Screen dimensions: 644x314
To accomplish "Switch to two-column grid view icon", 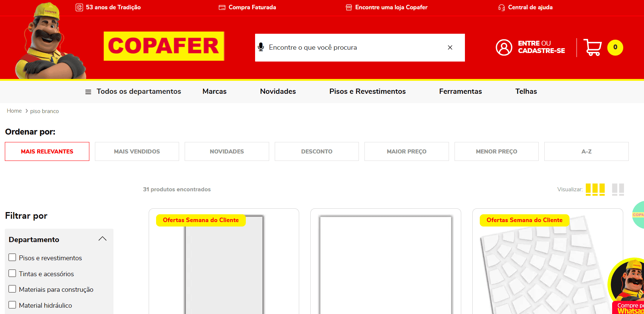I will (x=618, y=189).
